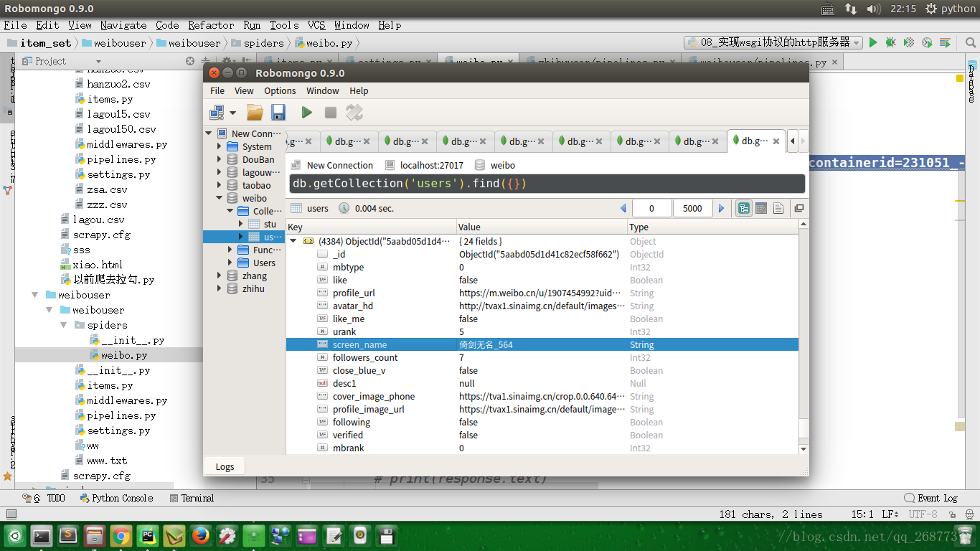Switch results to text view mode
Screen dimensions: 980x551
tap(778, 208)
